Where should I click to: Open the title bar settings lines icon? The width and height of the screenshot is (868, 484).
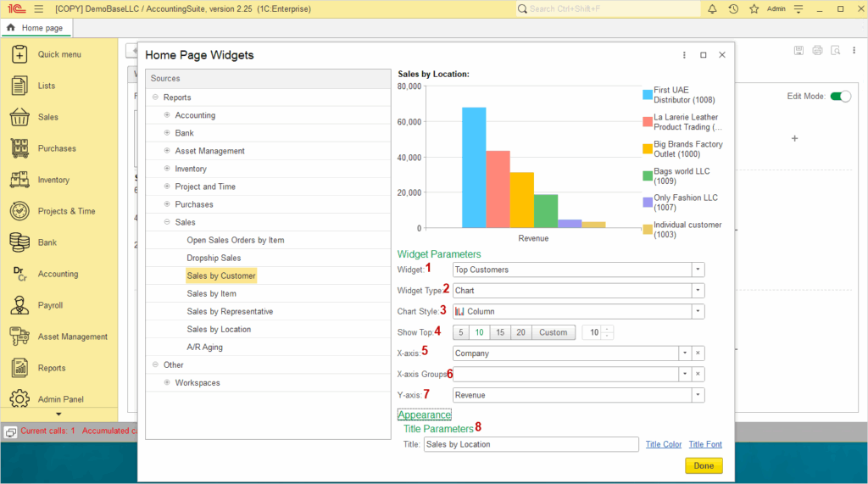(798, 8)
